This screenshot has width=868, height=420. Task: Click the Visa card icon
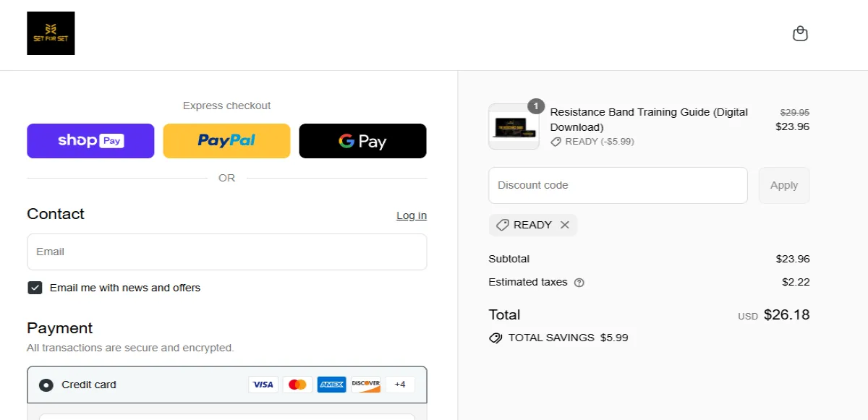263,384
